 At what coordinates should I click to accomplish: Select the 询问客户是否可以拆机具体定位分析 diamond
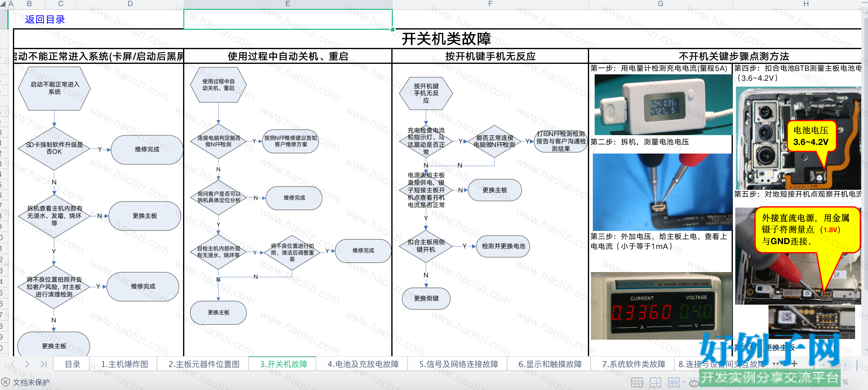point(218,197)
